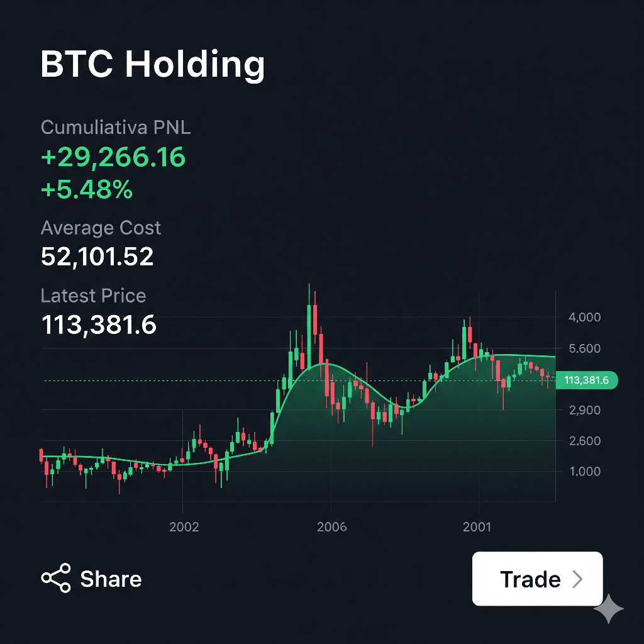
Task: Click the 5,600 y-axis label
Action: point(584,348)
